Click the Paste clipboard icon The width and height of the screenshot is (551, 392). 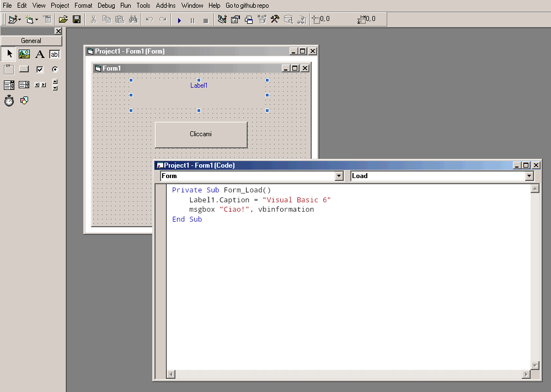coord(120,19)
